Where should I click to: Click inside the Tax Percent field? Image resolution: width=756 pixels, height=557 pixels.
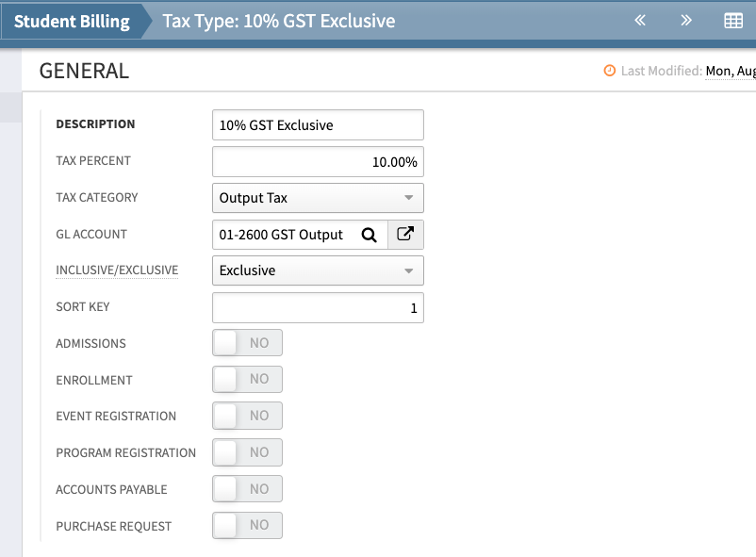[x=317, y=161]
